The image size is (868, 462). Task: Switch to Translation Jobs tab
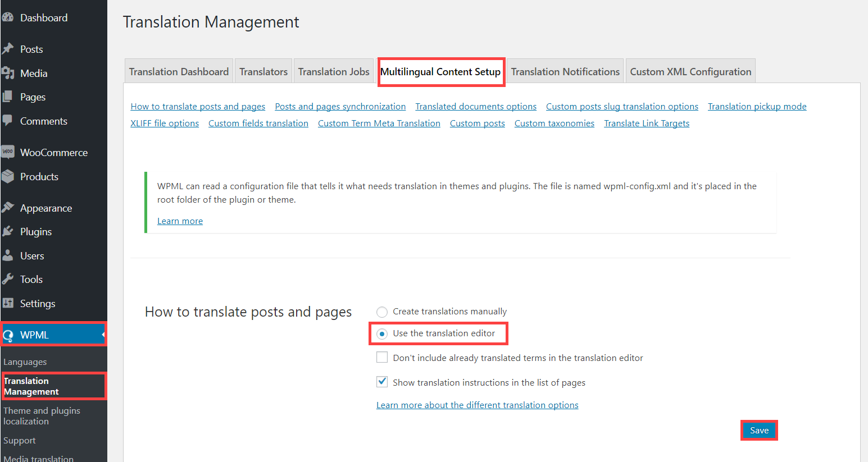[x=334, y=71]
